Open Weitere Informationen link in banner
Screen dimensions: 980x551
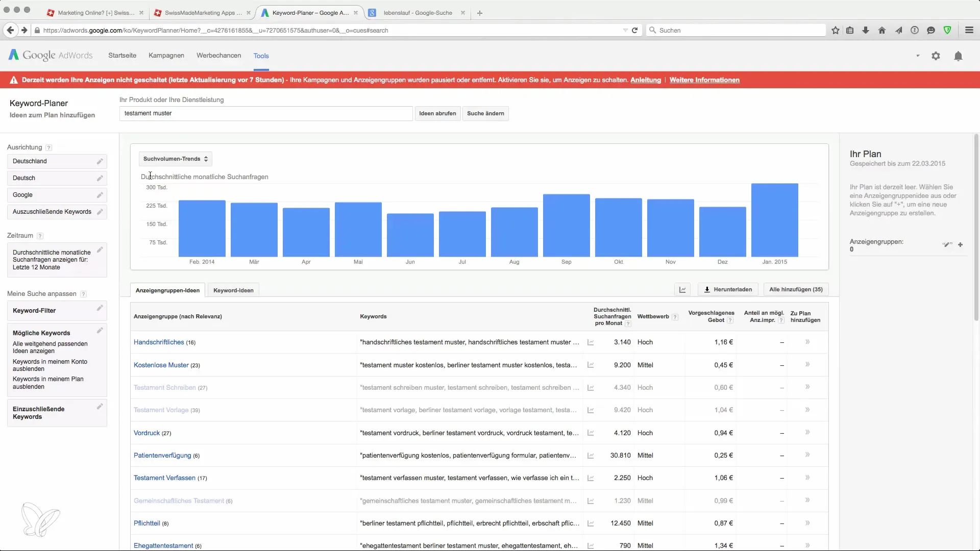[x=704, y=80]
